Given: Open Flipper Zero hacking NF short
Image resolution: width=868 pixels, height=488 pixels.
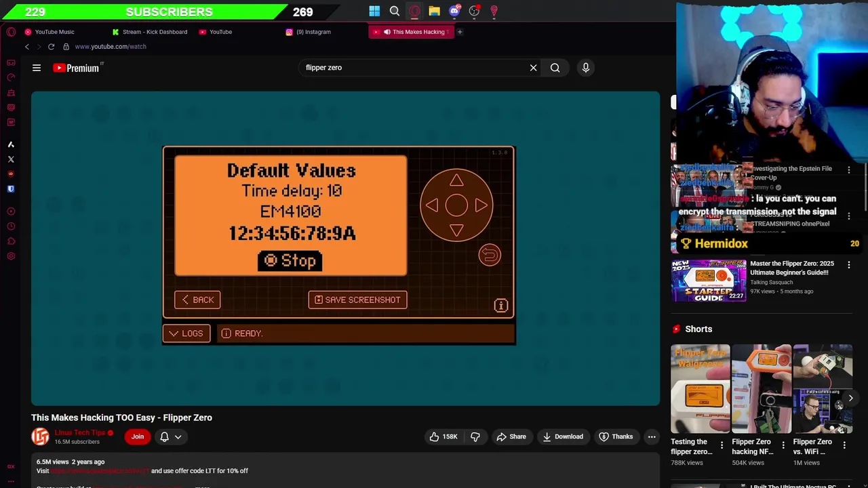Looking at the screenshot, I should (x=762, y=388).
